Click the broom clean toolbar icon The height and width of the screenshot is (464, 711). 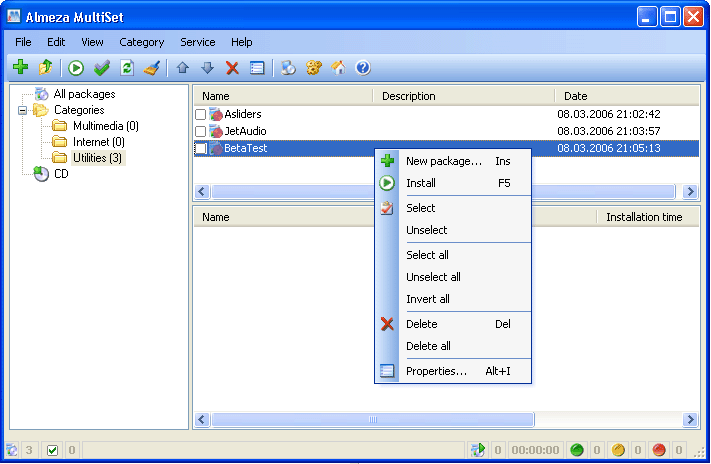pyautogui.click(x=152, y=68)
